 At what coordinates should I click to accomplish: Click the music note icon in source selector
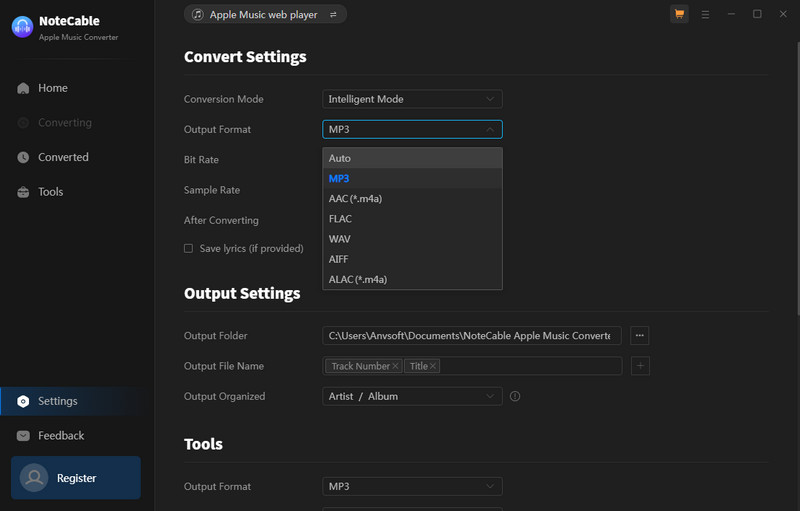tap(197, 15)
